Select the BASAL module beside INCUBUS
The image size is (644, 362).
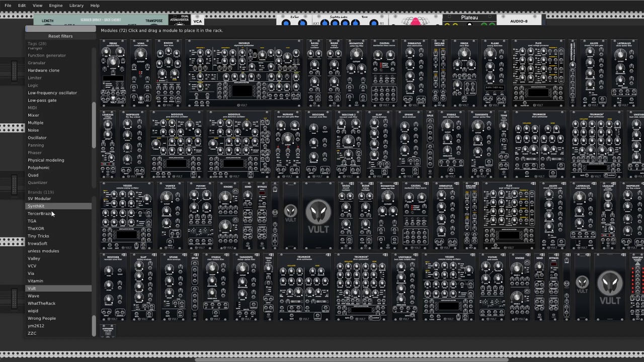315,74
